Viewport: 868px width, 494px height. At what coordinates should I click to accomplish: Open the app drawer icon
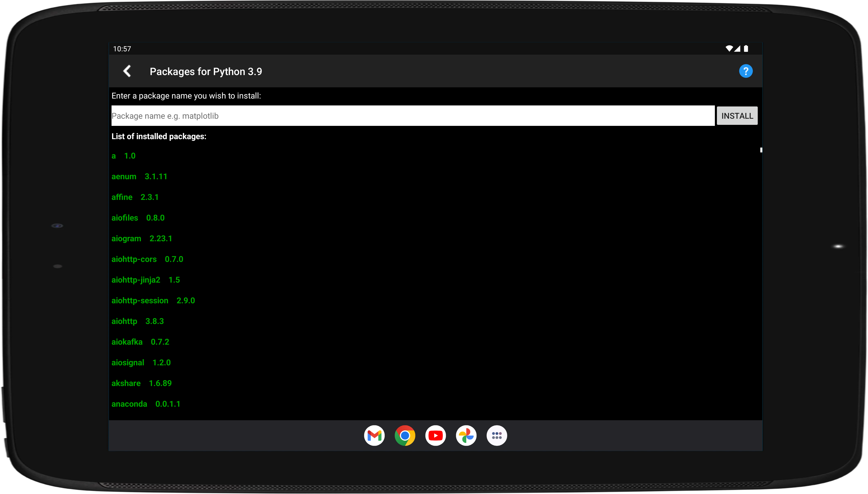click(x=497, y=435)
